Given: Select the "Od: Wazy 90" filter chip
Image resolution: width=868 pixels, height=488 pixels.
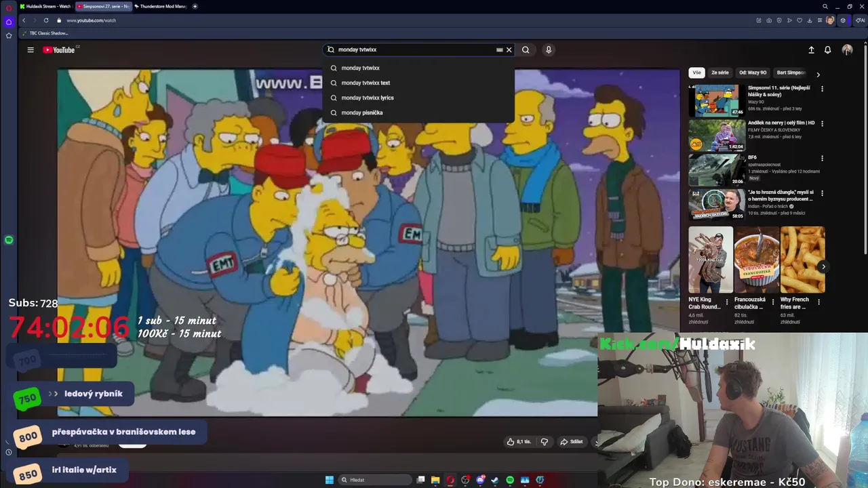Looking at the screenshot, I should point(753,73).
